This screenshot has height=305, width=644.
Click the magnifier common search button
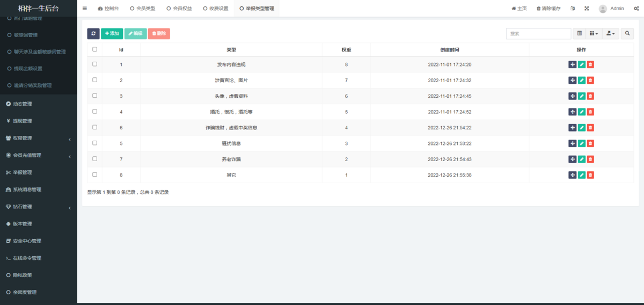point(627,34)
